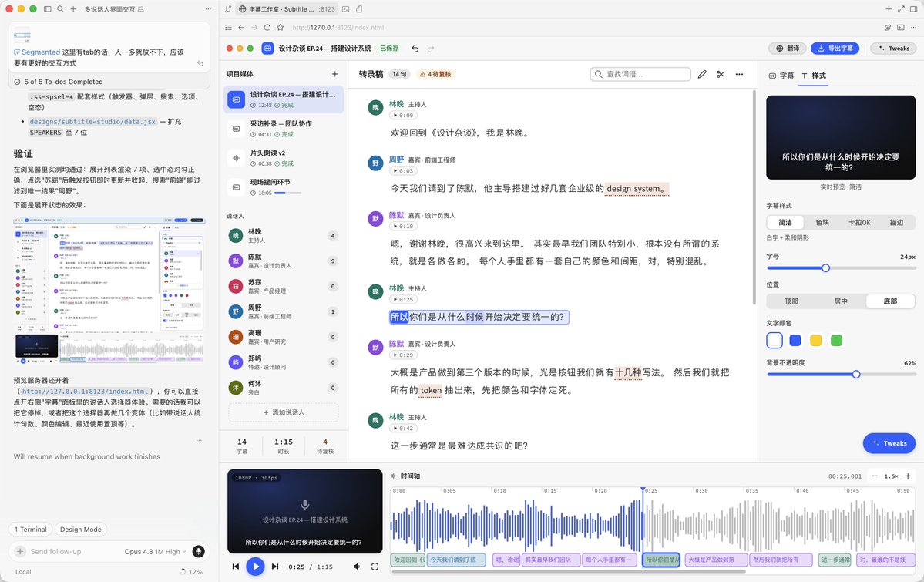Zoom in the timeline with plus button
The height and width of the screenshot is (582, 924).
pyautogui.click(x=908, y=476)
